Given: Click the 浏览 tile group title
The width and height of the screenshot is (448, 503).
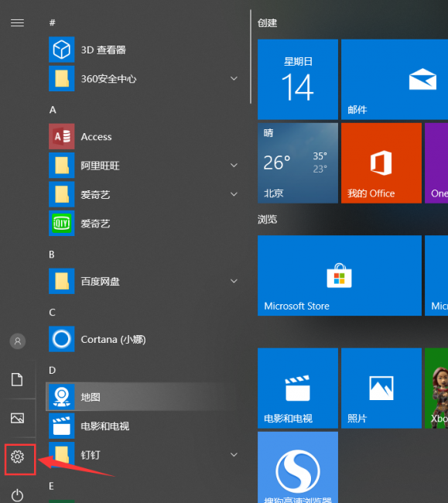Looking at the screenshot, I should coord(267,220).
